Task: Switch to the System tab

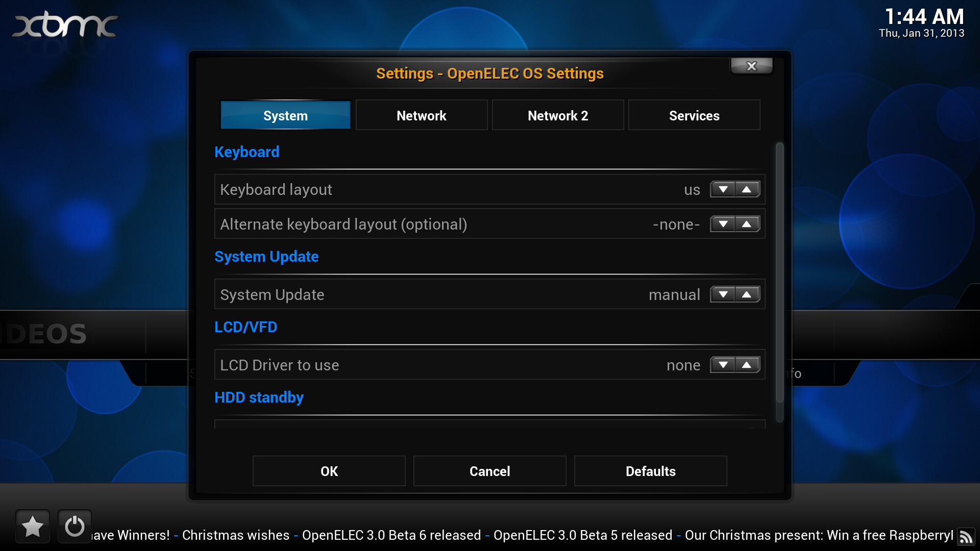Action: tap(285, 115)
